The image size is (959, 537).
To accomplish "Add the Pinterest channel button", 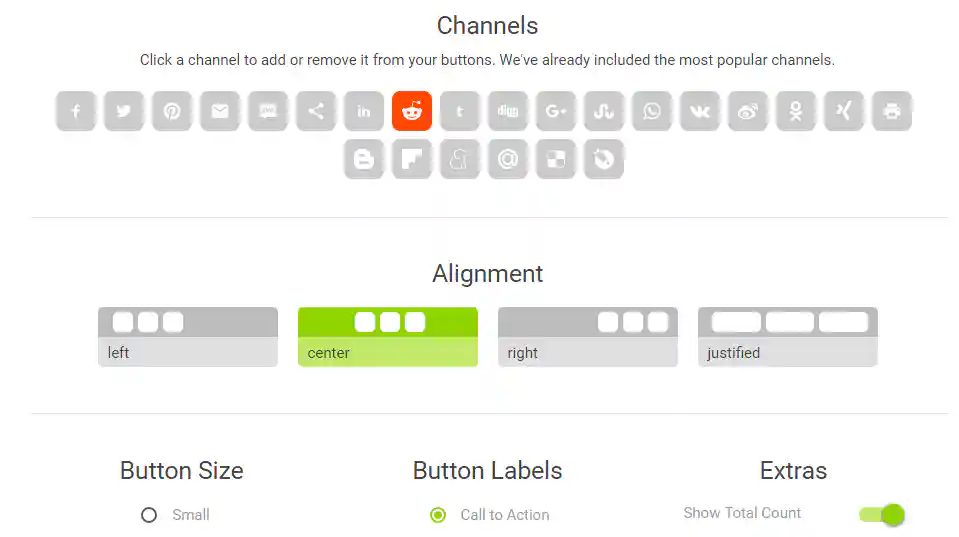I will [x=172, y=111].
